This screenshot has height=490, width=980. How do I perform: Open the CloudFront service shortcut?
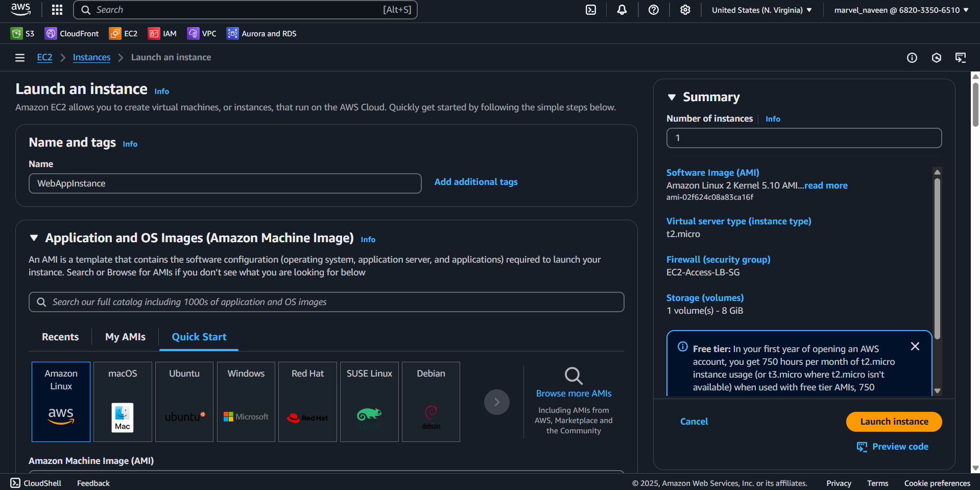pyautogui.click(x=72, y=34)
